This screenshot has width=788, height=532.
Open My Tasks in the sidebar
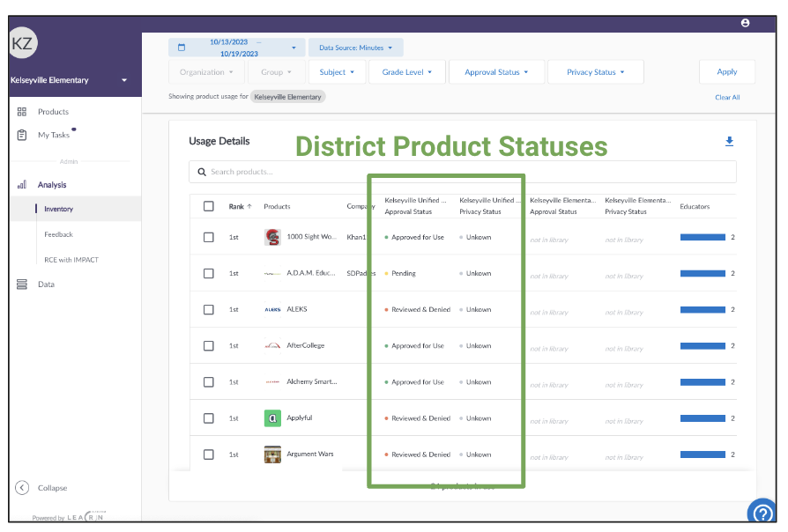click(54, 135)
